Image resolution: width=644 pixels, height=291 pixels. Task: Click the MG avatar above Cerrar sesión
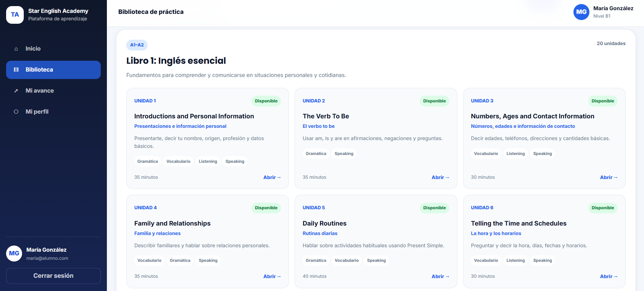[14, 254]
